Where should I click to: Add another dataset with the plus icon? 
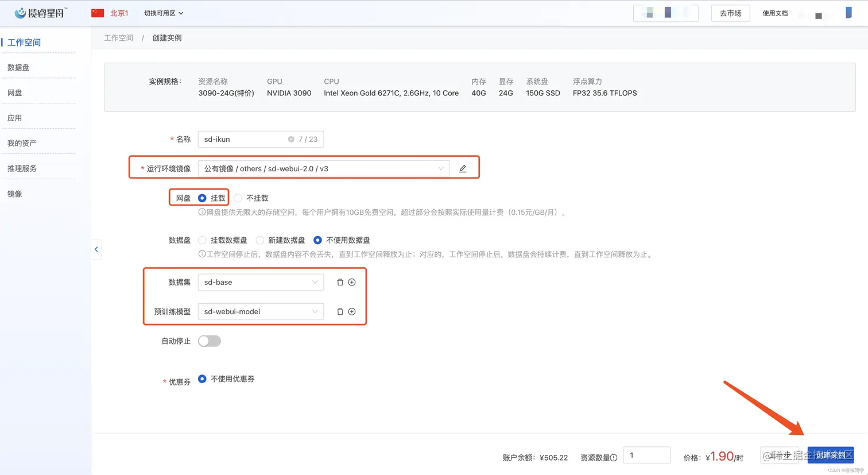(x=352, y=282)
